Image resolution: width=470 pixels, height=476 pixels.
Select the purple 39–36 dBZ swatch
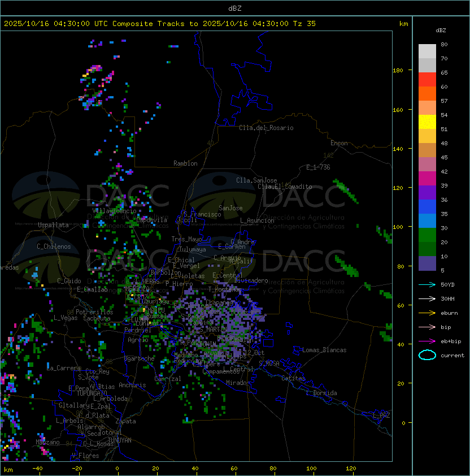coord(427,192)
